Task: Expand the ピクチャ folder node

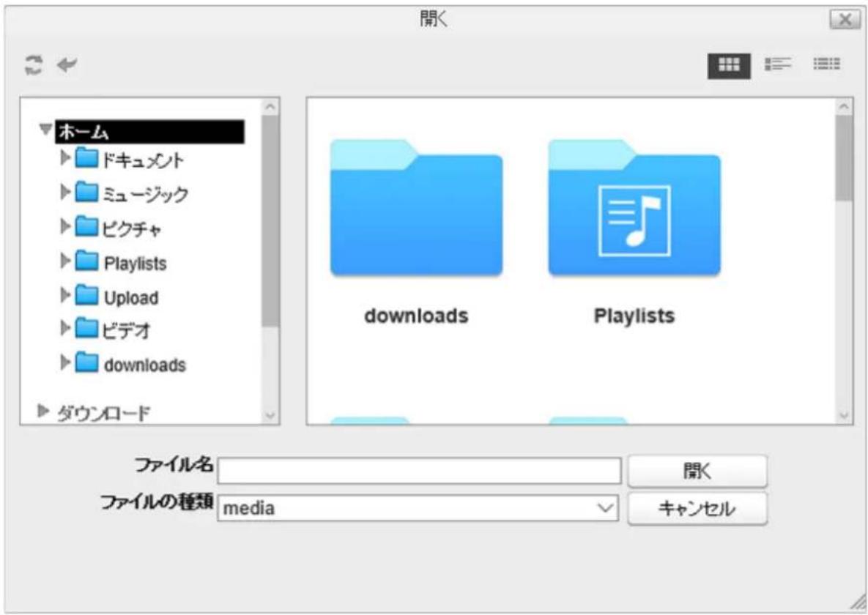Action: pos(64,226)
